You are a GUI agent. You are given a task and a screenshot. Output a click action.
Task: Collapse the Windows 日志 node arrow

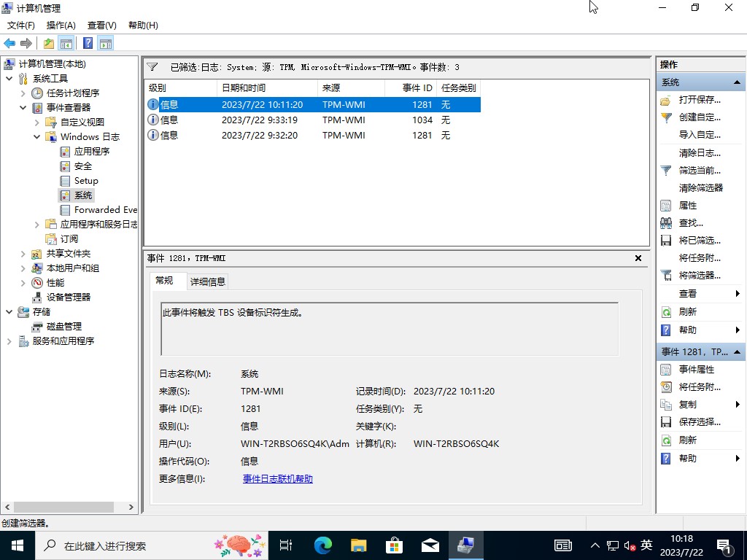36,136
